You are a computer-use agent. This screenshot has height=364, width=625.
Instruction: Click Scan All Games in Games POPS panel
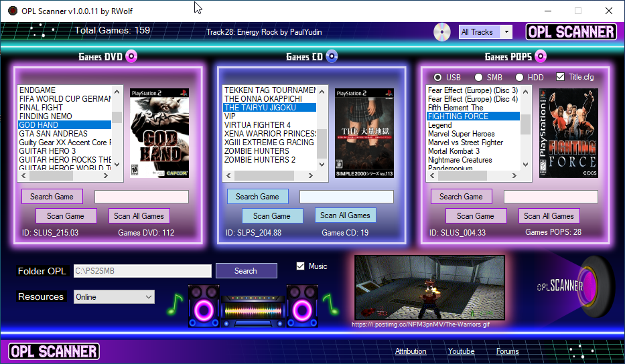(x=549, y=216)
